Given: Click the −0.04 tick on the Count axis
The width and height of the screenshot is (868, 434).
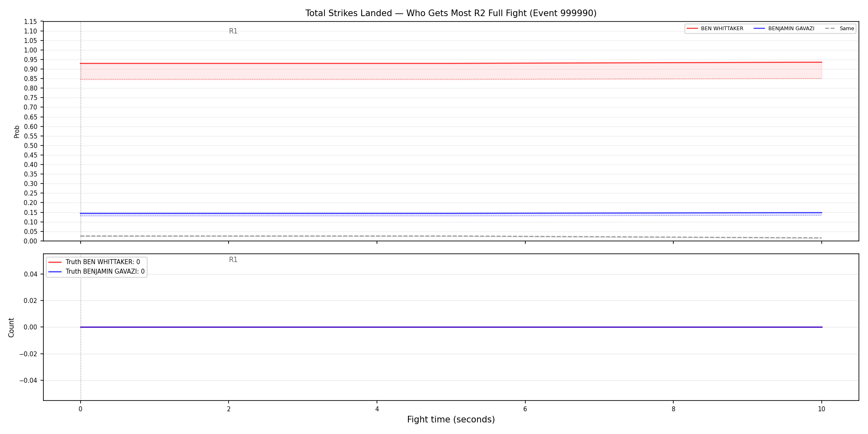Looking at the screenshot, I should coord(28,380).
